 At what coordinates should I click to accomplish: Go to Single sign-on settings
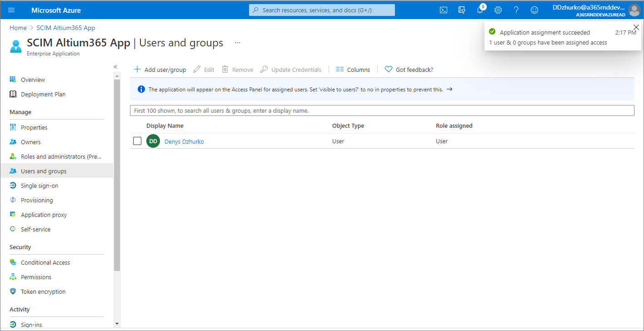tap(39, 186)
